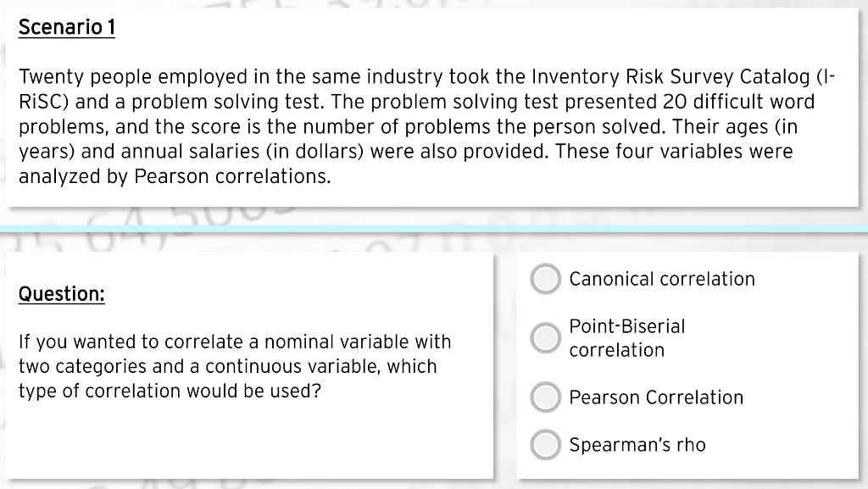
Task: Click the underlined "Scenario 1" heading
Action: [x=66, y=28]
